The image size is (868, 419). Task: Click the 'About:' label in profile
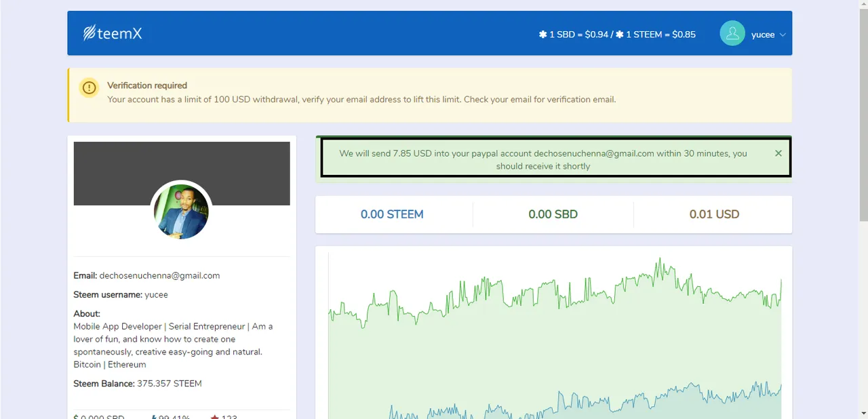coord(87,314)
